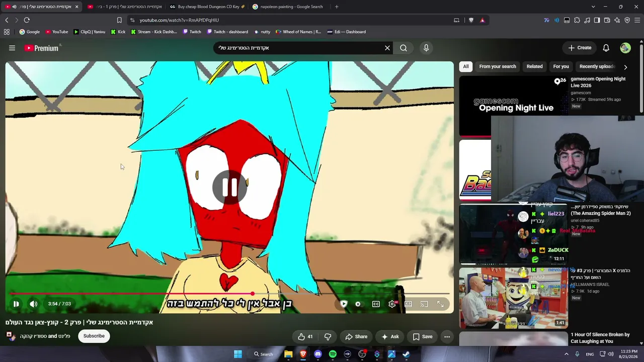Seek on the red video progress bar
The height and width of the screenshot is (362, 644).
229,294
